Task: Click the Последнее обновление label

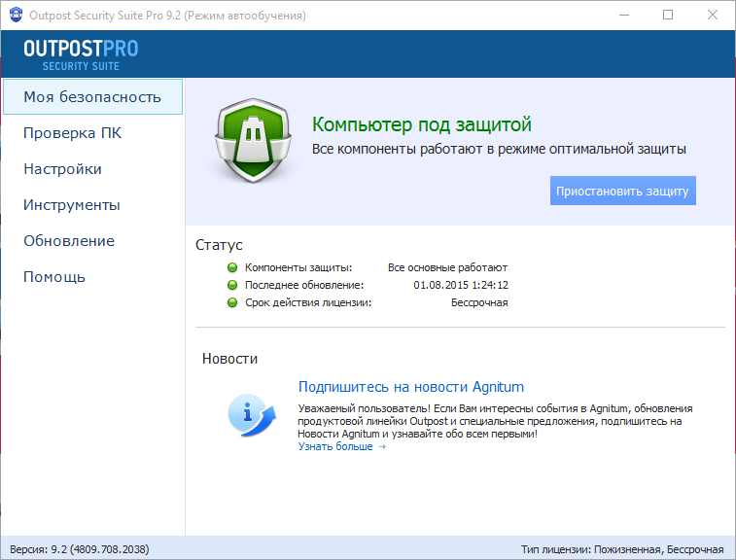Action: tap(304, 285)
